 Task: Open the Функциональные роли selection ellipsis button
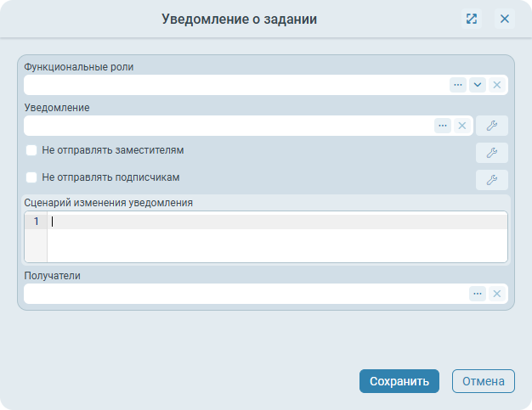click(457, 85)
